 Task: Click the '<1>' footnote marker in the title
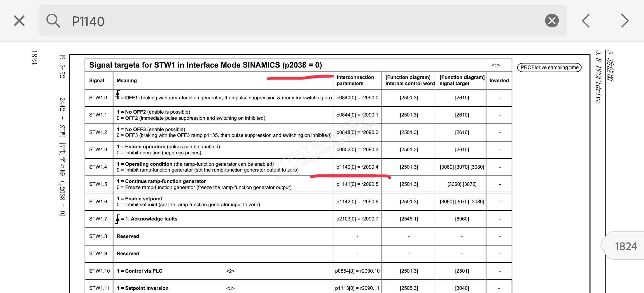tap(496, 65)
